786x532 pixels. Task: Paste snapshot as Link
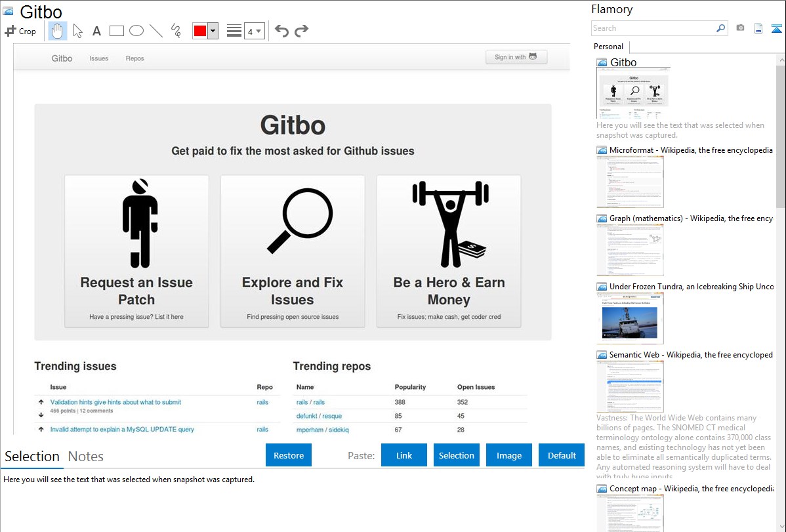404,455
